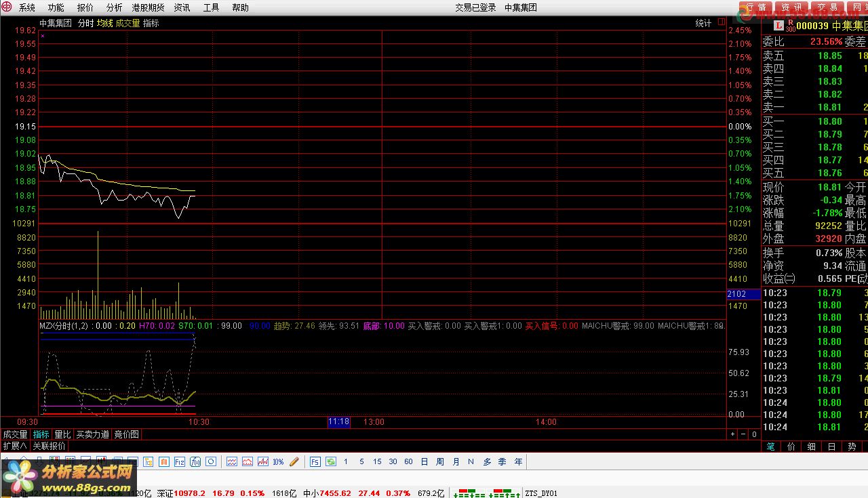868x498 pixels.
Task: Select the 笔 tick tab
Action: pyautogui.click(x=771, y=447)
